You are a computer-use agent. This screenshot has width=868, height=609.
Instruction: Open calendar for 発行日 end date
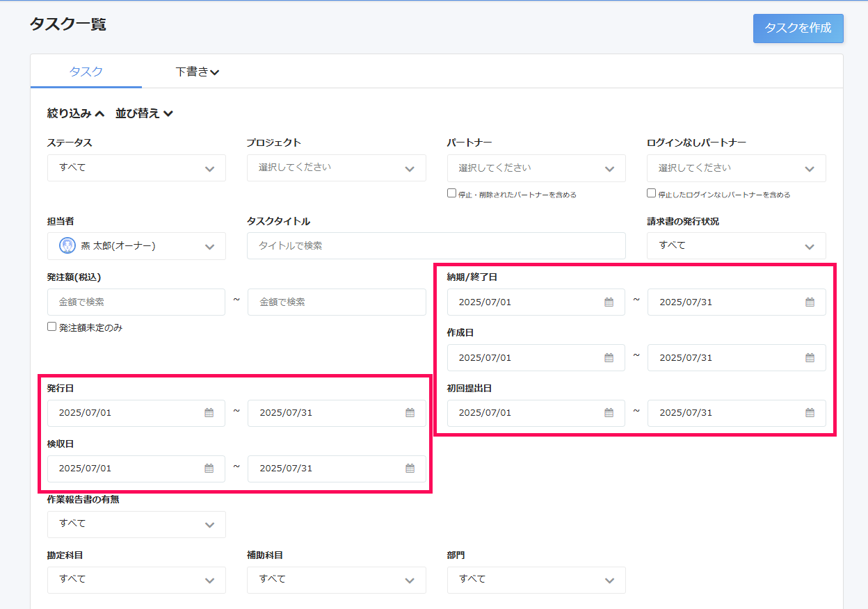(x=410, y=413)
